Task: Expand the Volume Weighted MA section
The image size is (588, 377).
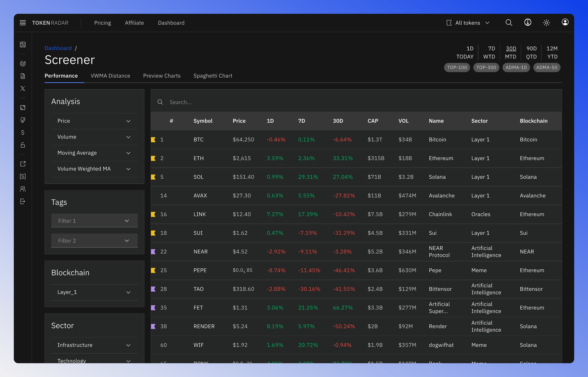Action: click(x=94, y=169)
